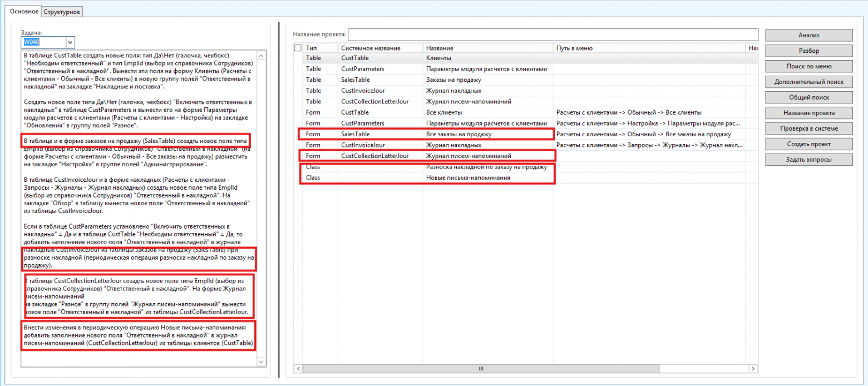This screenshot has height=386, width=868.
Task: Click the horizontal scrollbar thumb of table
Action: 481,369
